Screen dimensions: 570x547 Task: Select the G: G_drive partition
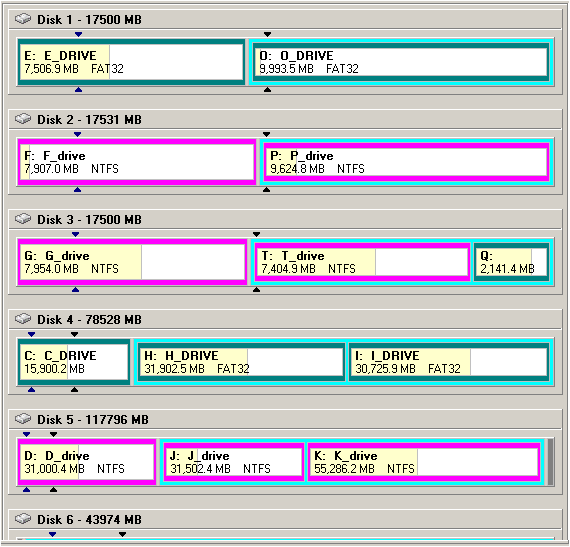click(132, 262)
